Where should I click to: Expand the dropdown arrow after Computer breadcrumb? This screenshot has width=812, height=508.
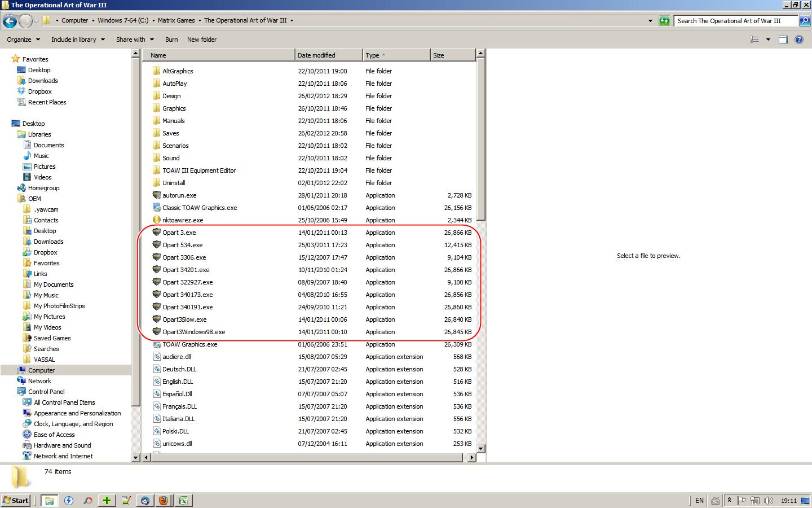coord(93,21)
